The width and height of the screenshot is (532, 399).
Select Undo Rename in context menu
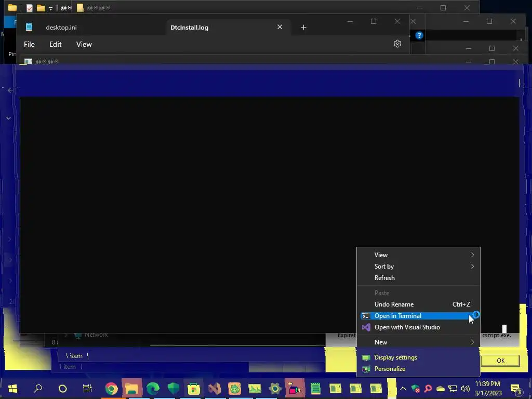pyautogui.click(x=418, y=304)
